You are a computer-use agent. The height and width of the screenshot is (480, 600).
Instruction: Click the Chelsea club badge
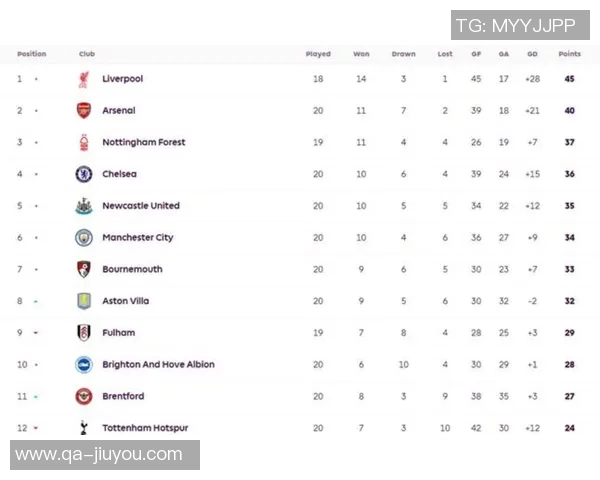[83, 174]
